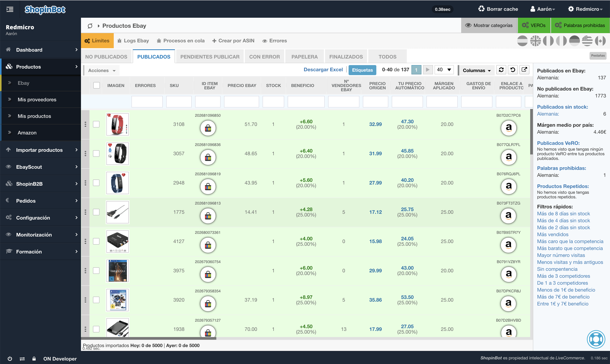The image size is (610, 364).
Task: Click the refresh icon beside Productos Ebay breadcrumb
Action: click(90, 26)
